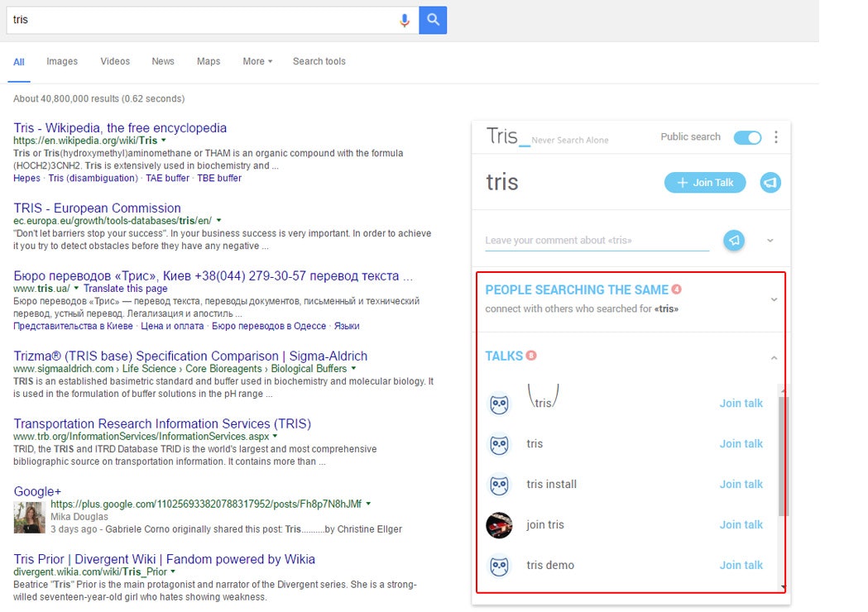Expand the comment box chevron
The width and height of the screenshot is (868, 612).
click(770, 241)
